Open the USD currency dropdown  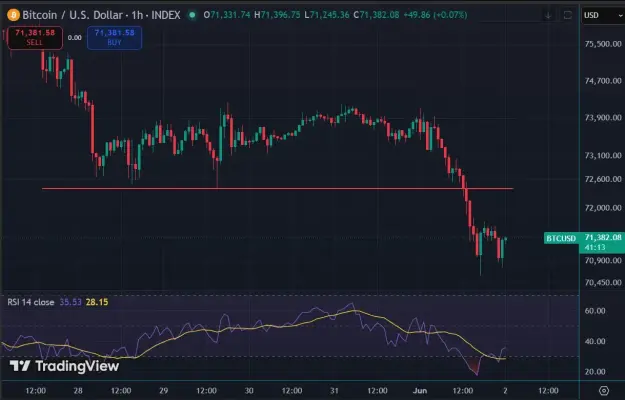[603, 16]
